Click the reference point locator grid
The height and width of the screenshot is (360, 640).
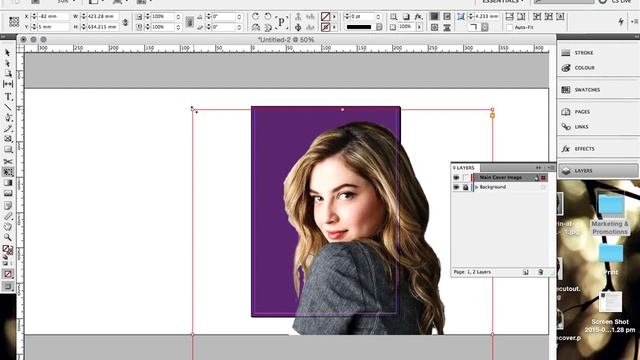click(x=14, y=22)
